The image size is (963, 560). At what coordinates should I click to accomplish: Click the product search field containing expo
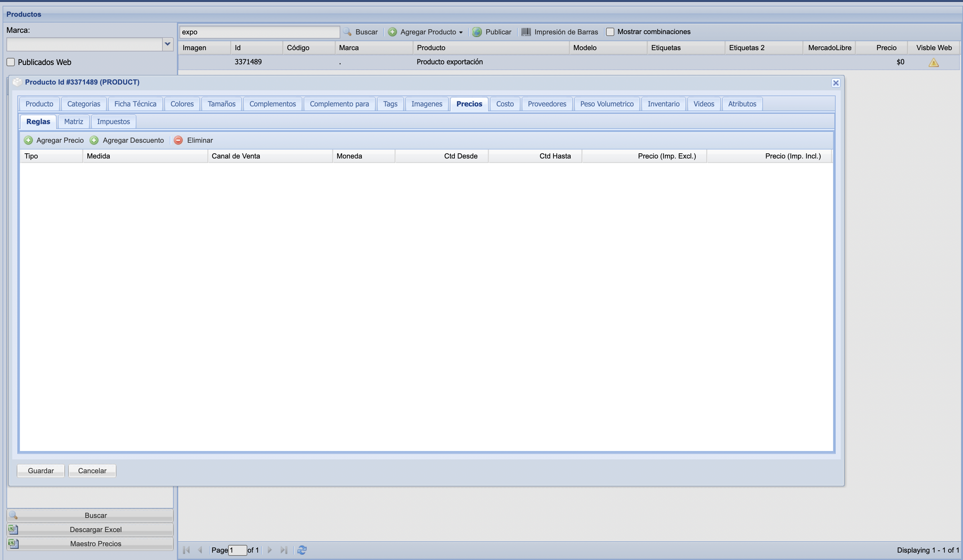259,32
